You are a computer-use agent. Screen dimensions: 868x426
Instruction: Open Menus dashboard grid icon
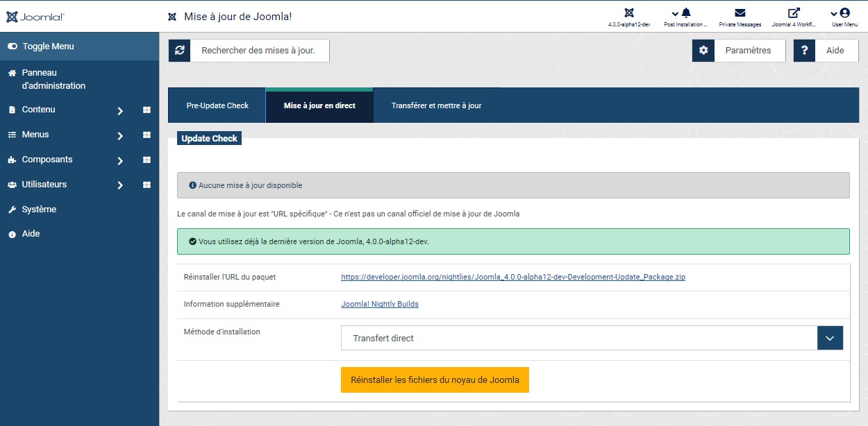pyautogui.click(x=147, y=135)
